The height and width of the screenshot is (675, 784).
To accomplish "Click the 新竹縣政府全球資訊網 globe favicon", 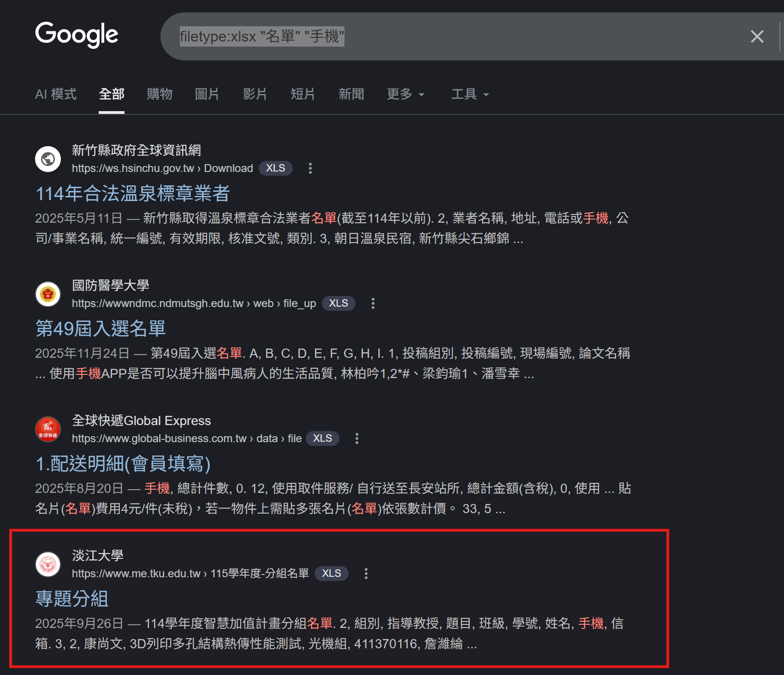I will click(48, 159).
